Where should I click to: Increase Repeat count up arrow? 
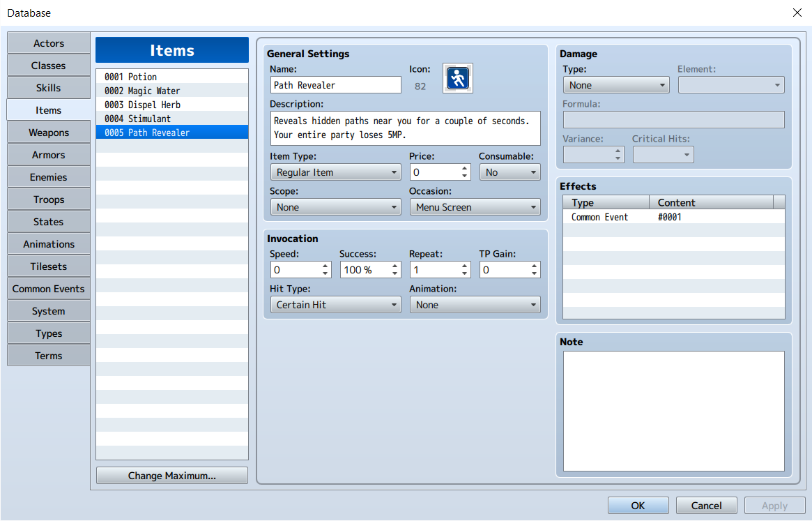(x=464, y=266)
